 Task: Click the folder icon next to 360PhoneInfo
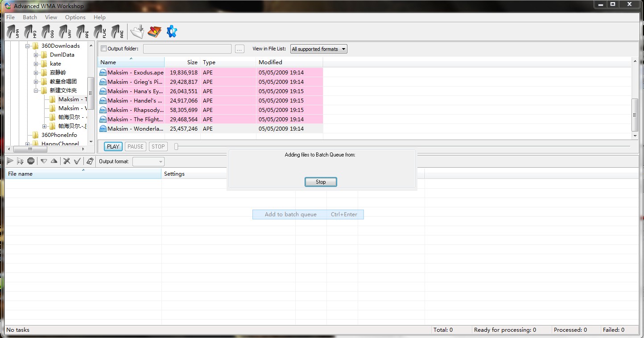coord(35,135)
